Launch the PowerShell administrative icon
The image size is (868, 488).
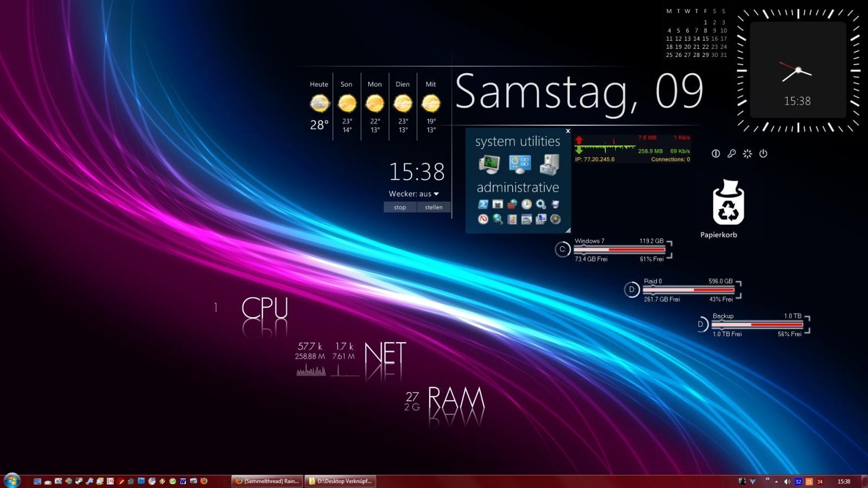[x=483, y=204]
